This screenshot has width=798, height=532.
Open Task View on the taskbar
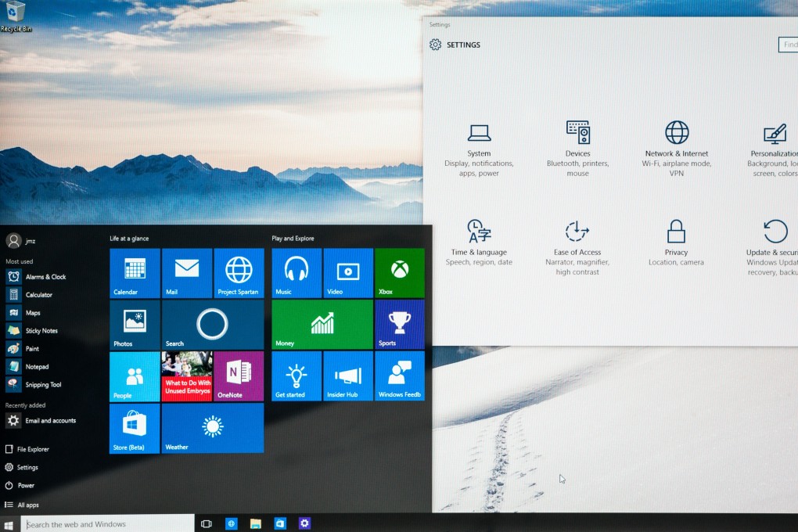[206, 523]
